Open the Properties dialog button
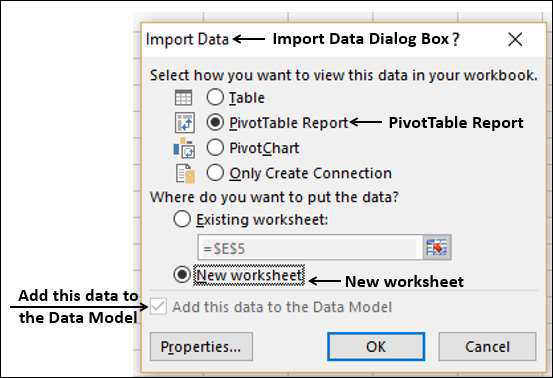The height and width of the screenshot is (378, 553). [201, 347]
